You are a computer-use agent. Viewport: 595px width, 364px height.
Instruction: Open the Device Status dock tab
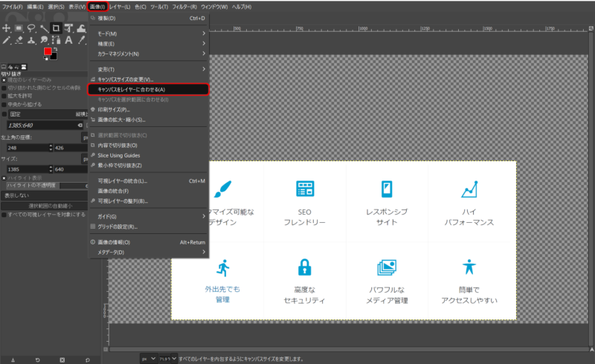(10, 67)
